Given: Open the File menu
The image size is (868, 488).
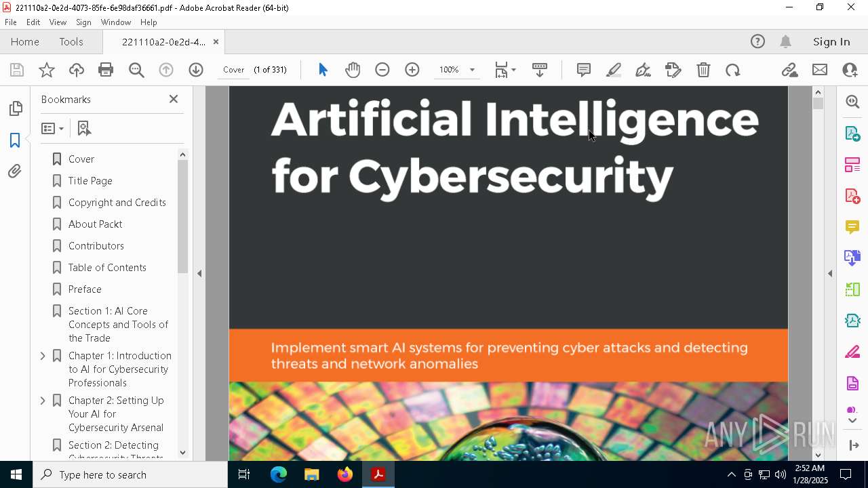Looking at the screenshot, I should (x=11, y=22).
